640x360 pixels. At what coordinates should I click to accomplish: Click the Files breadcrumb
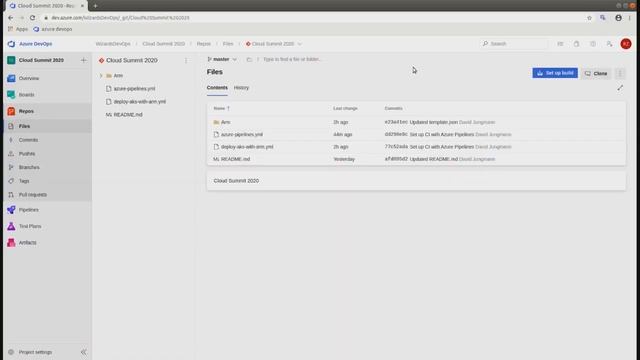point(228,44)
